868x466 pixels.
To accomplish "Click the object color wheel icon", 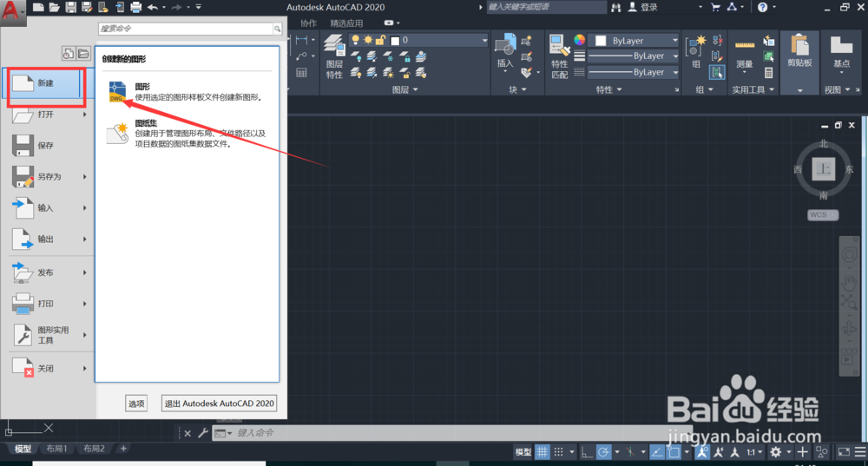I will point(579,40).
